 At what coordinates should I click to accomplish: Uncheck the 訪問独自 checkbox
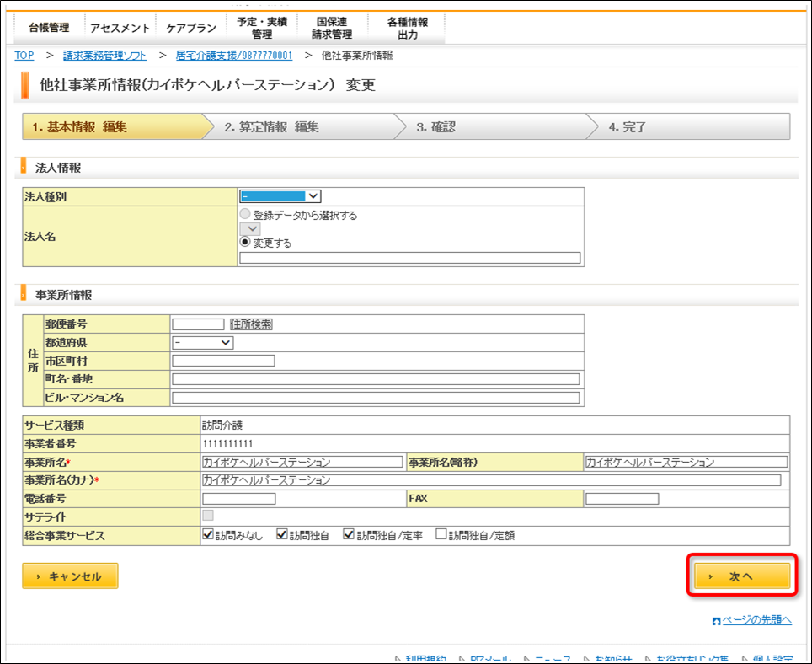click(x=281, y=534)
